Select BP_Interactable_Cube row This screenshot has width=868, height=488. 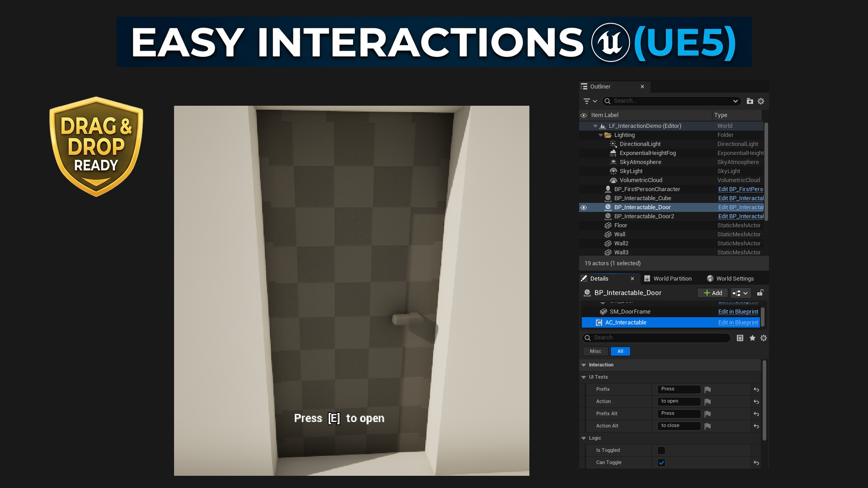[x=671, y=198]
